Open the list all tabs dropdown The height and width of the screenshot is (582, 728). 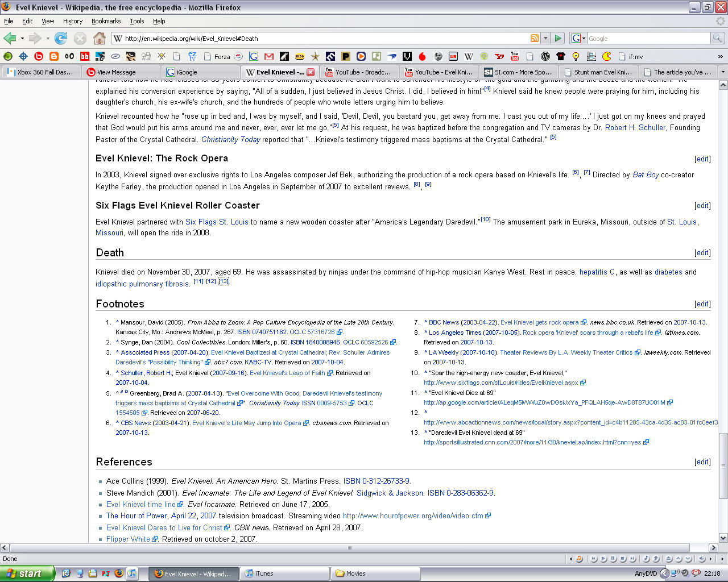tap(723, 72)
